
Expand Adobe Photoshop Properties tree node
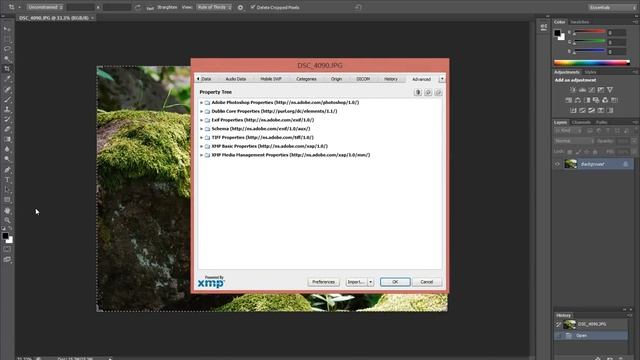pos(201,103)
